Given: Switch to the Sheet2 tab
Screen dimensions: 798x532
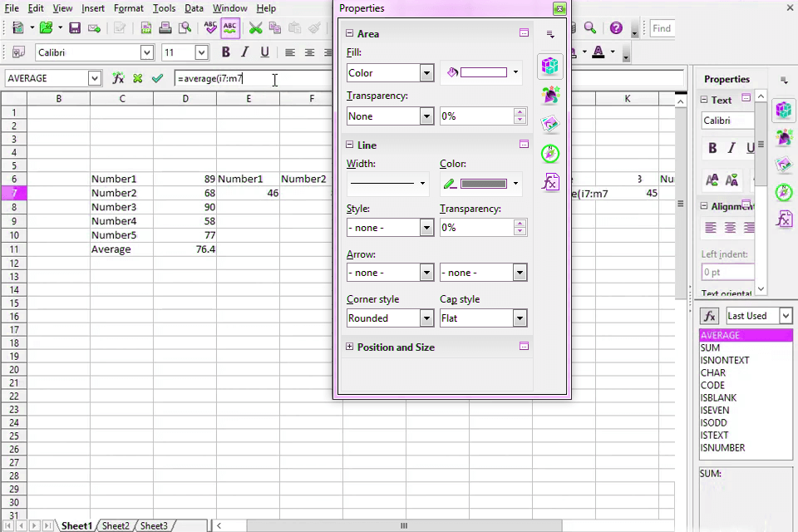Looking at the screenshot, I should click(116, 525).
